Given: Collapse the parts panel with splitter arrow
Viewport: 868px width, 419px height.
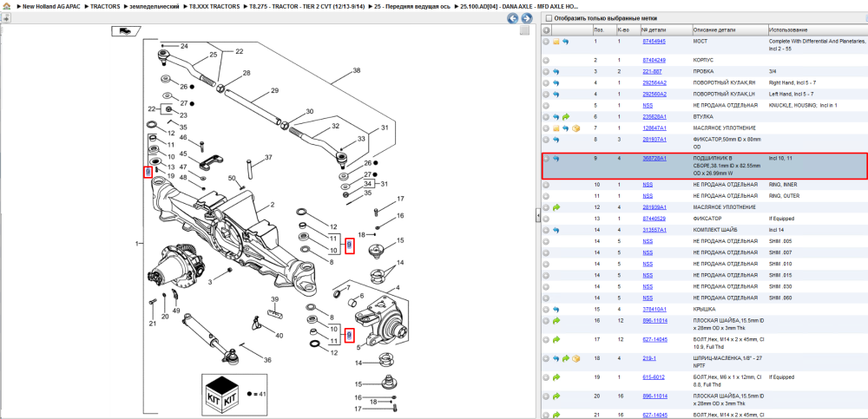Looking at the screenshot, I should pos(537,216).
